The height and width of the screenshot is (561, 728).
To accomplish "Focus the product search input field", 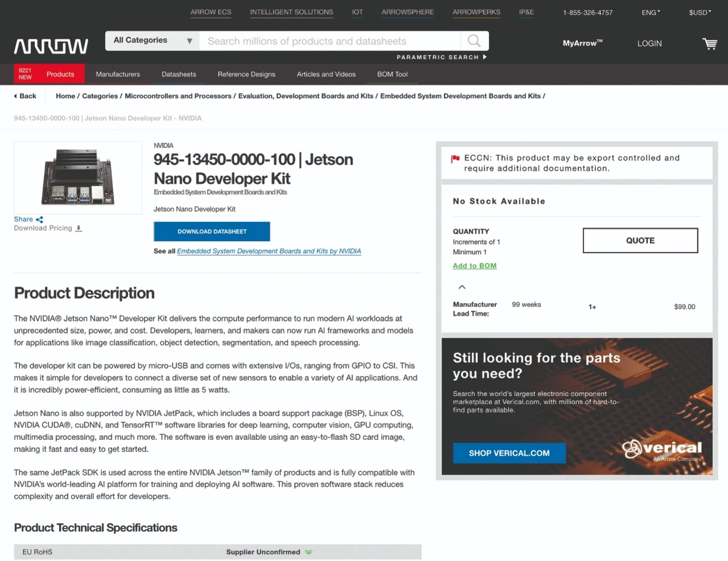I will pyautogui.click(x=330, y=41).
